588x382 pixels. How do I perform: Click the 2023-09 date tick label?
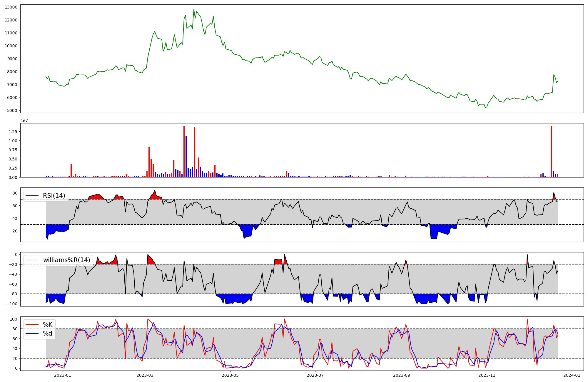[401, 375]
